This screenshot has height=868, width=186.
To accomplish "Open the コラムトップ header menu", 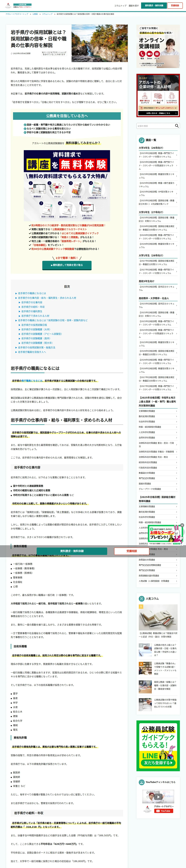I will (x=120, y=6).
